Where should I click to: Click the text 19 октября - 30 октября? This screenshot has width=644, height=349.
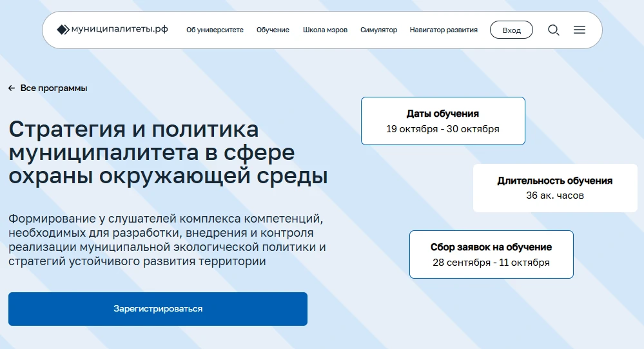pos(443,129)
